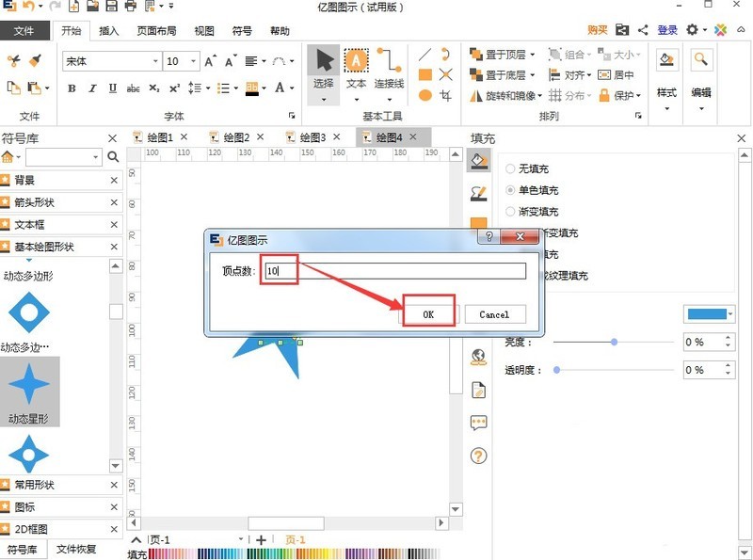Click the 登录 login link
This screenshot has width=753, height=560.
[x=667, y=30]
